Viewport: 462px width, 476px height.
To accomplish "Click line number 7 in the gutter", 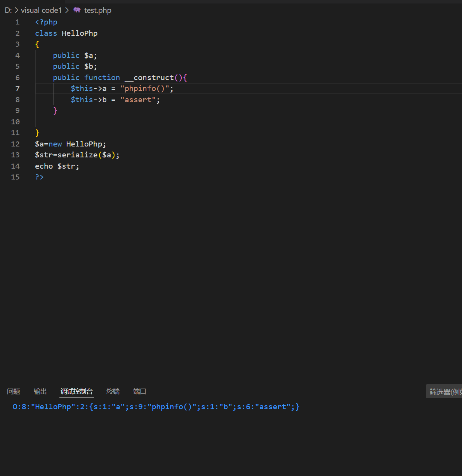I will point(17,89).
